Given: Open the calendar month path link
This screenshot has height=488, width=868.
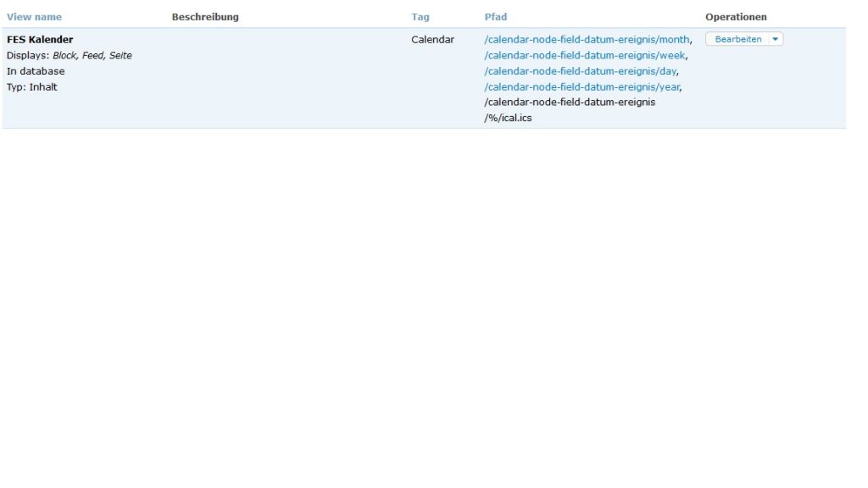Looking at the screenshot, I should pos(587,40).
